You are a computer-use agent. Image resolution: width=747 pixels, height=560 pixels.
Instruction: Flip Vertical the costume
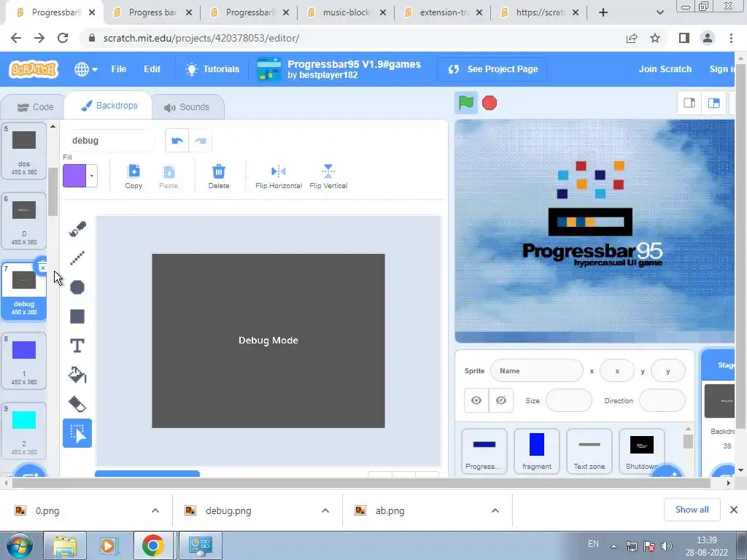328,176
